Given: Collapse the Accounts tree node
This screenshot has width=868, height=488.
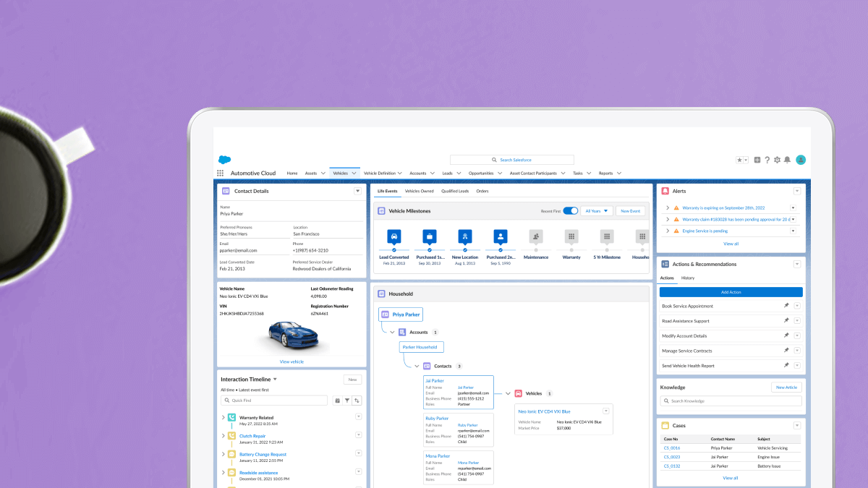Looking at the screenshot, I should [392, 333].
